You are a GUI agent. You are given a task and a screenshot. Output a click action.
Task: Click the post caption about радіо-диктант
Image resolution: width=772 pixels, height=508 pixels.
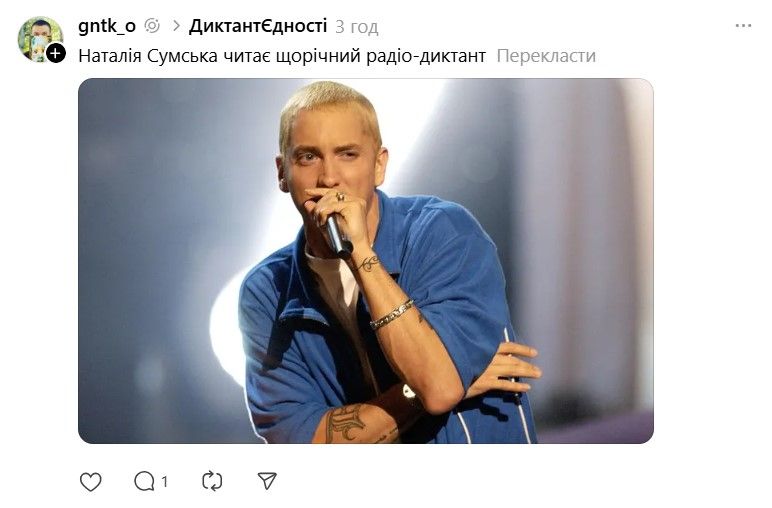pos(282,56)
